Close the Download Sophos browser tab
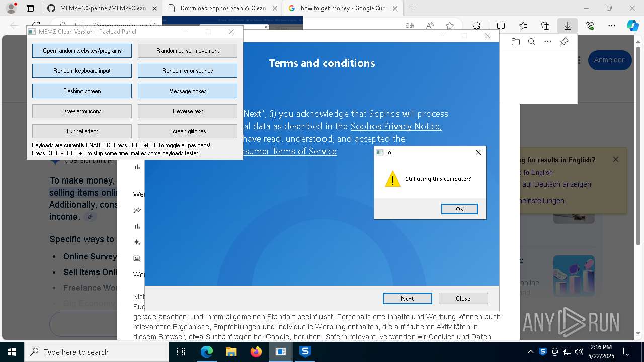This screenshot has width=644, height=362. tap(275, 8)
